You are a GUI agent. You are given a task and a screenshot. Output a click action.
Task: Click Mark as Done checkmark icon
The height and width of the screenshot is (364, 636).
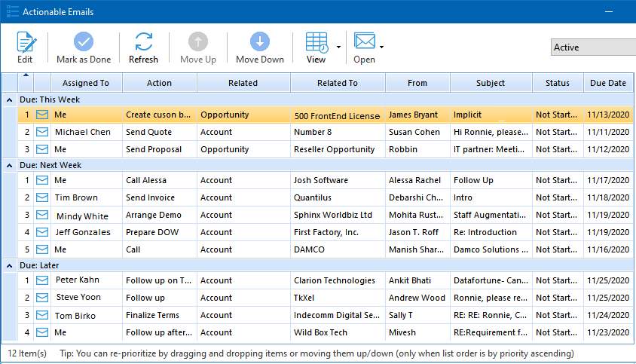click(84, 42)
